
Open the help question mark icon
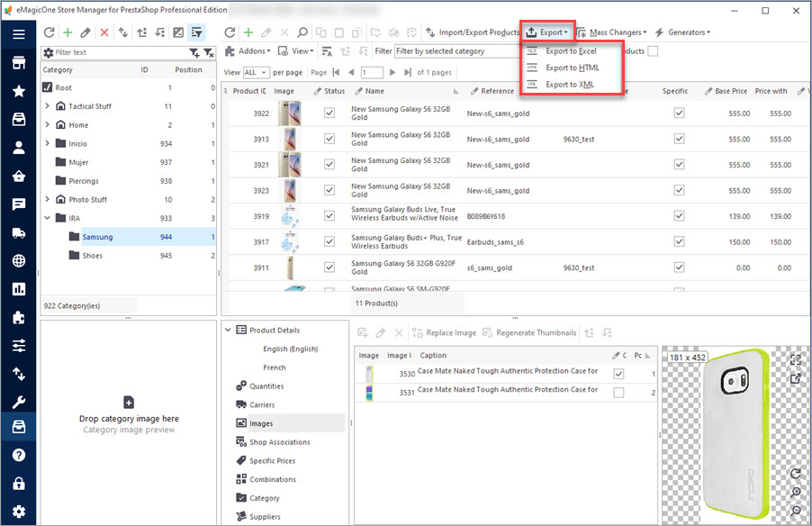tap(19, 455)
